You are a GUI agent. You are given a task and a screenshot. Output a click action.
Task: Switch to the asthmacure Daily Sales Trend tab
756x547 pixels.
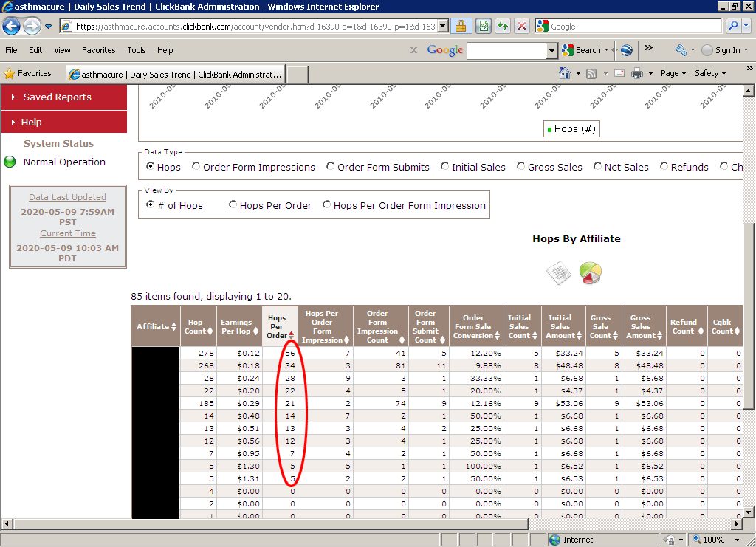[x=175, y=75]
